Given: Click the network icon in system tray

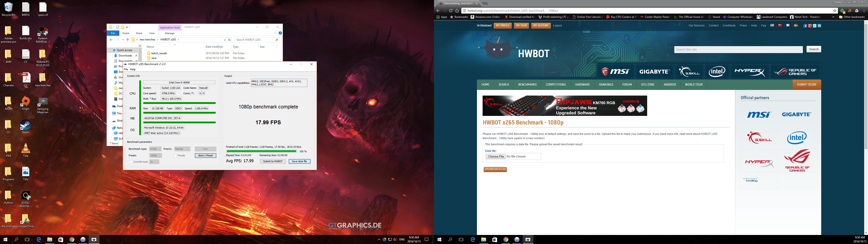Looking at the screenshot, I should pos(389,240).
